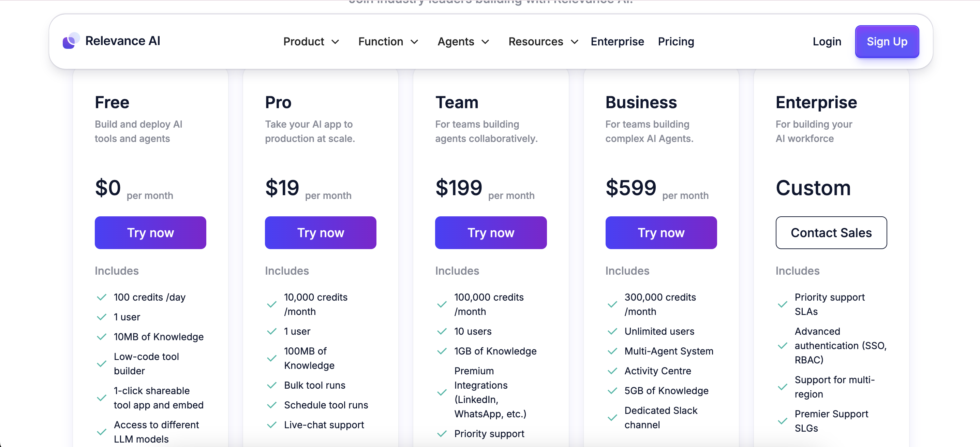This screenshot has width=980, height=447.
Task: Click checkmark next to Unlimited users
Action: coord(612,331)
